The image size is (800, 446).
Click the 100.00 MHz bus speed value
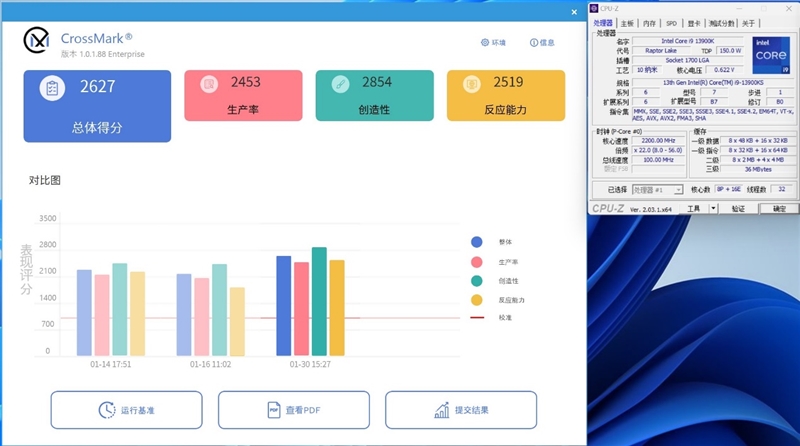tap(658, 160)
